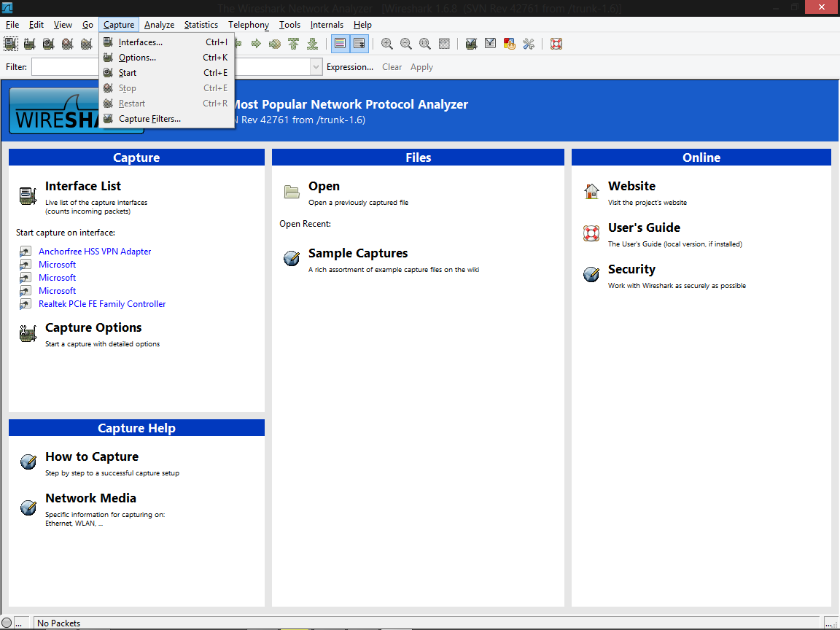The image size is (840, 630).
Task: Open Preferences via the wrench toolbar icon
Action: pyautogui.click(x=529, y=44)
